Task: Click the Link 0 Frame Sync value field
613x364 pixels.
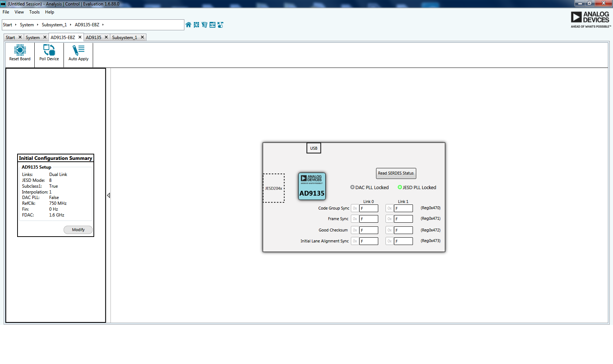Action: (369, 219)
